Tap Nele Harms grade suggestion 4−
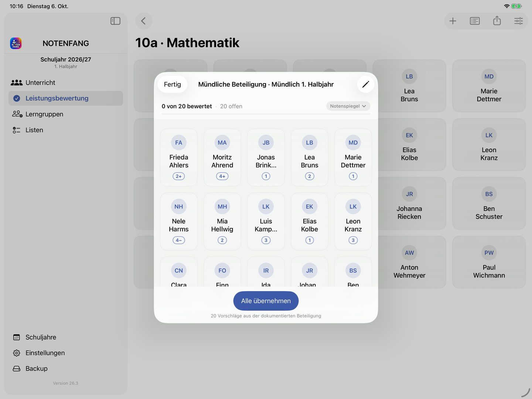The height and width of the screenshot is (399, 532). click(179, 240)
